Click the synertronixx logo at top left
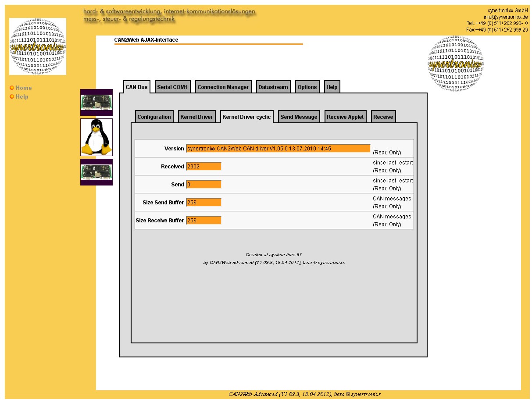 pos(38,46)
